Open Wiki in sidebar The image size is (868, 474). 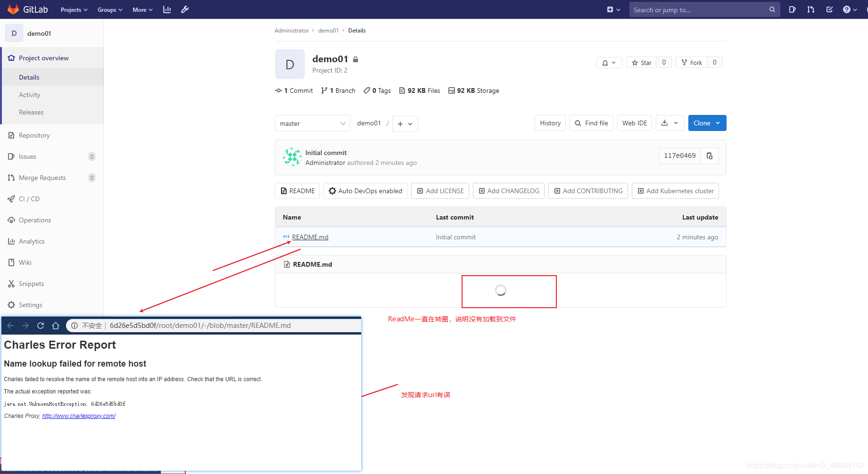[52, 262]
